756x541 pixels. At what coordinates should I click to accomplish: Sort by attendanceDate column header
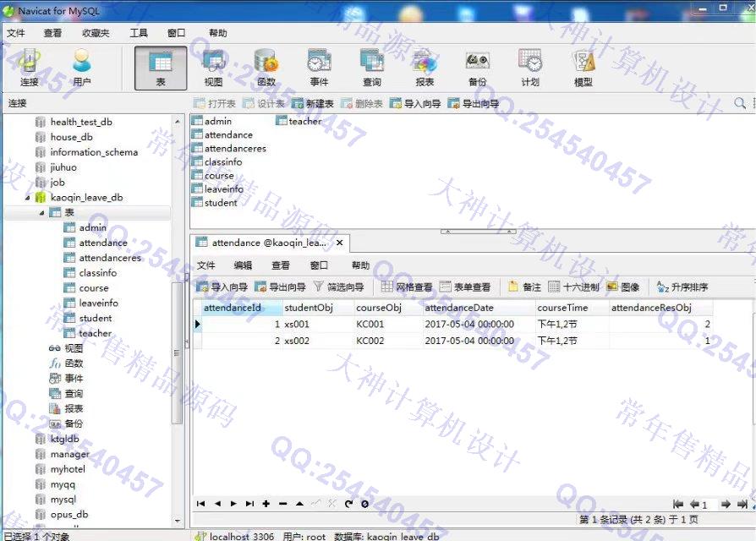click(478, 308)
